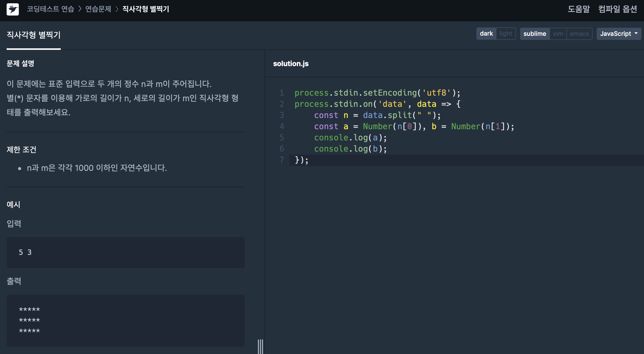This screenshot has width=644, height=354.
Task: Click the second breadcrumb chevron separator
Action: coord(117,9)
